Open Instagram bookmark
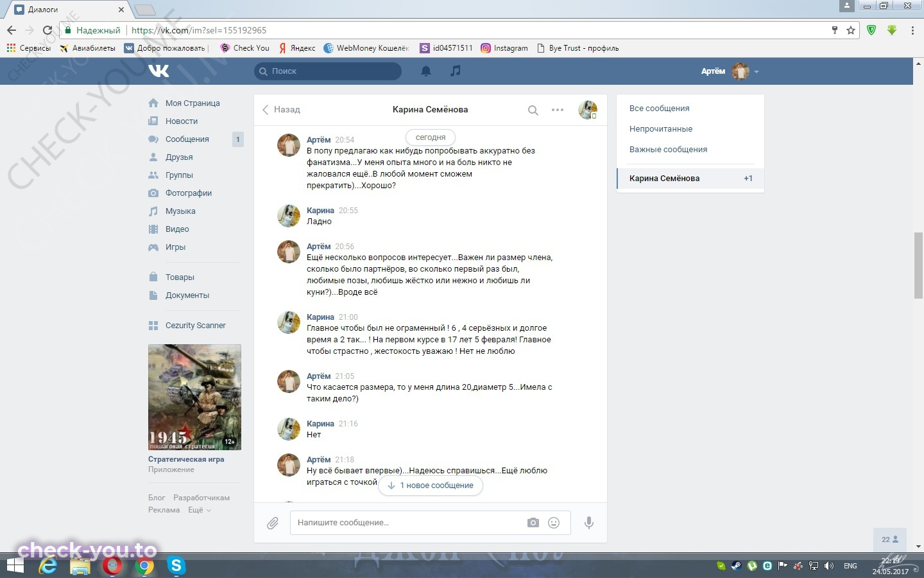 pos(504,48)
